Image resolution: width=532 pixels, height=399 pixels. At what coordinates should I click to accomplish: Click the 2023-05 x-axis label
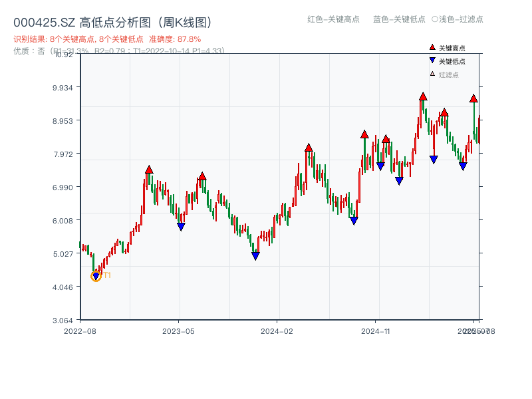(x=178, y=331)
